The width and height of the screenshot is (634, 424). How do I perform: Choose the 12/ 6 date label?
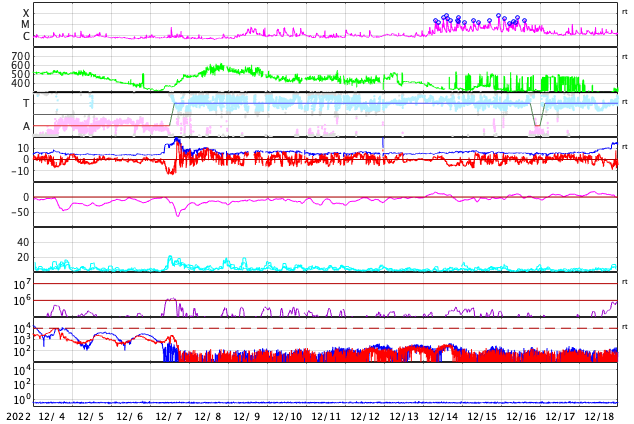[x=129, y=417]
